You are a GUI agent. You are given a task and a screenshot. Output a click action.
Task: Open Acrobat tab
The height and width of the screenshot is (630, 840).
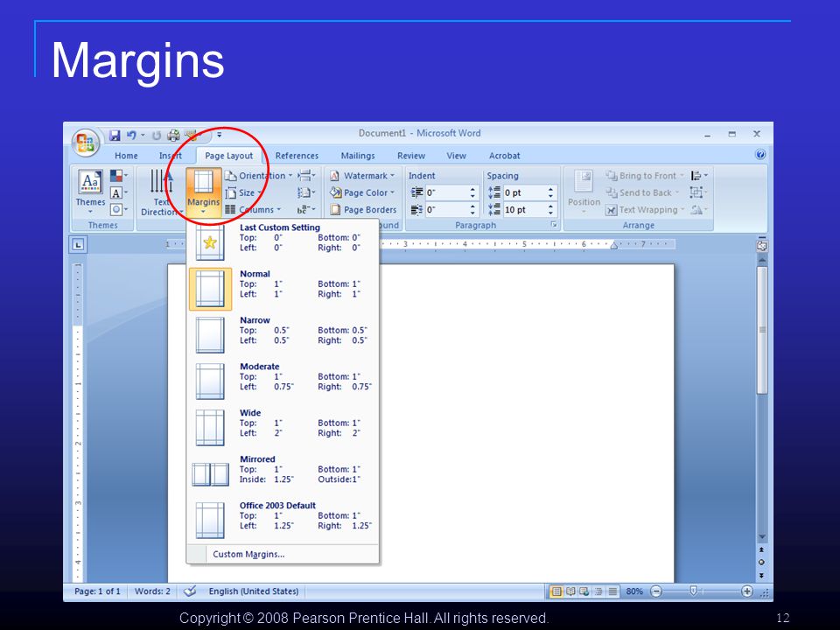504,156
